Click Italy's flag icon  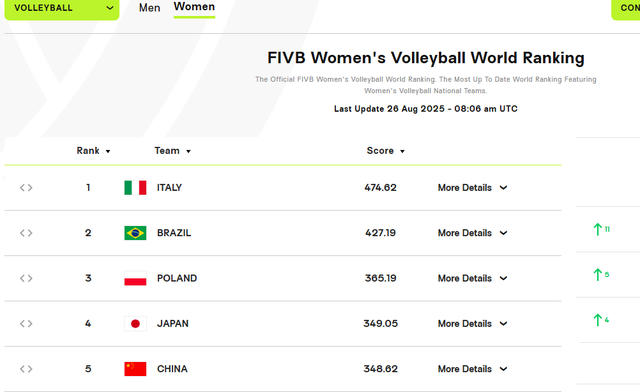point(135,188)
